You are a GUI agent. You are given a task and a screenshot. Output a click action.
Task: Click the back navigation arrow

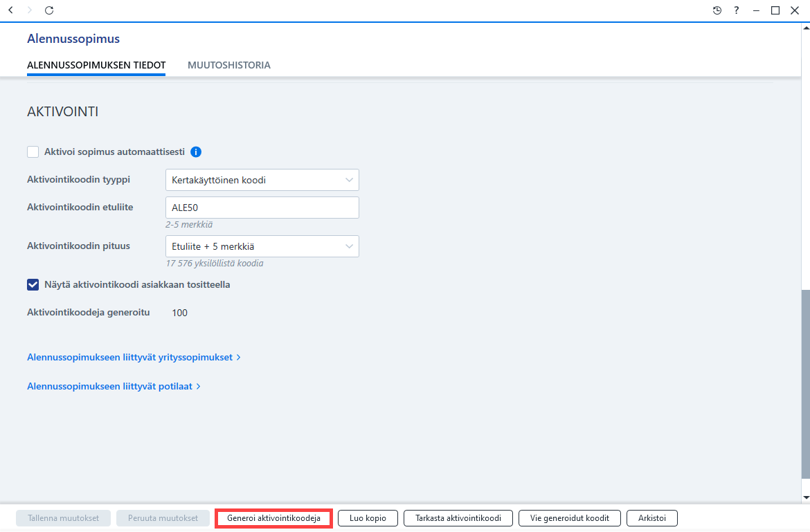click(x=10, y=10)
